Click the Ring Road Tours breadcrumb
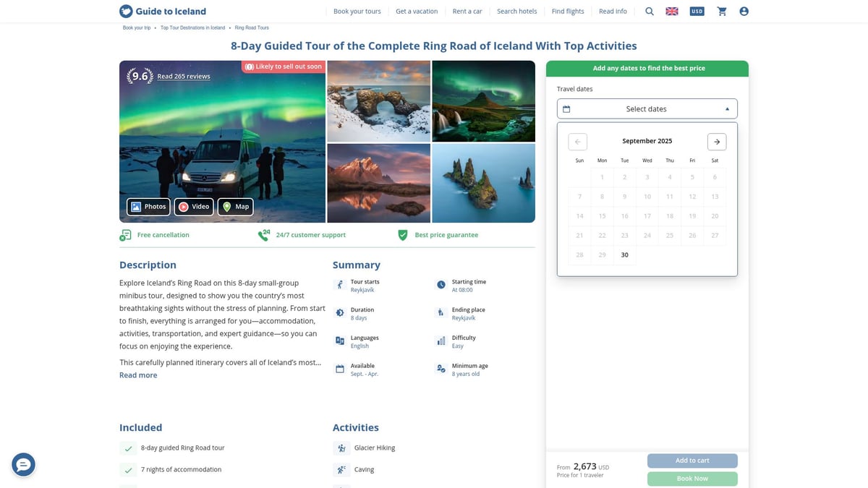Image resolution: width=868 pixels, height=488 pixels. tap(252, 27)
